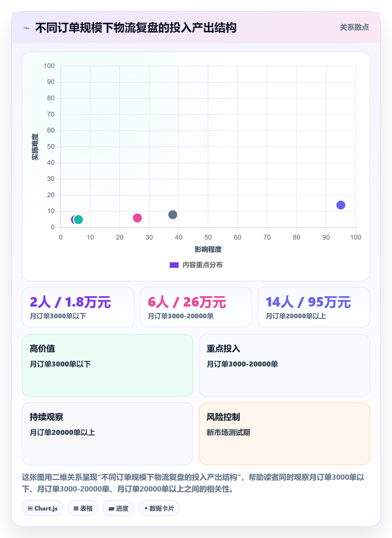Click the 风险控制 card heading

coord(223,417)
